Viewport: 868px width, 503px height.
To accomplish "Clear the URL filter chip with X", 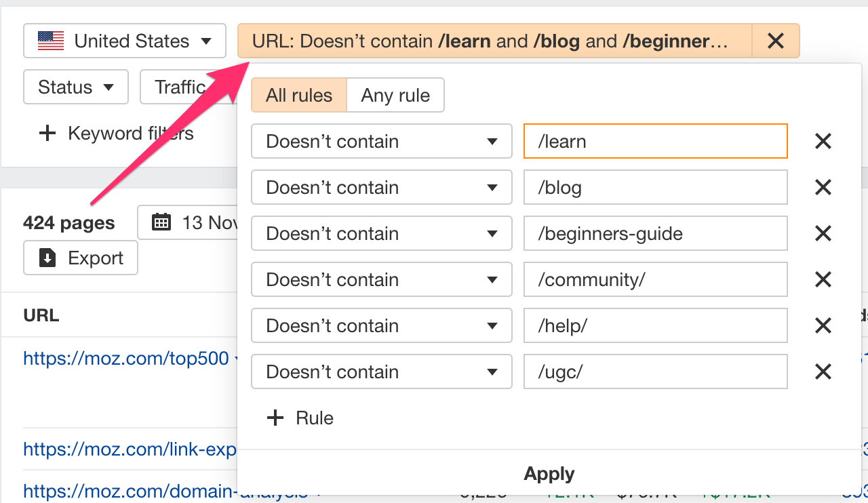I will (775, 41).
